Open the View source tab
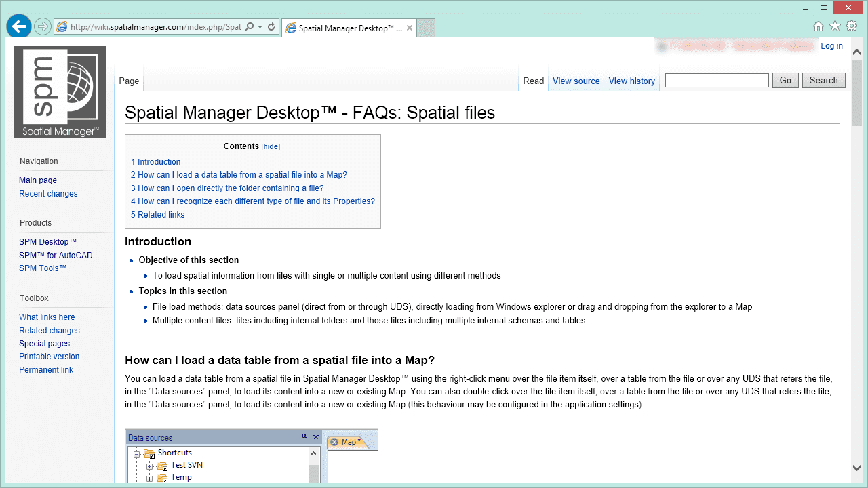 tap(576, 81)
